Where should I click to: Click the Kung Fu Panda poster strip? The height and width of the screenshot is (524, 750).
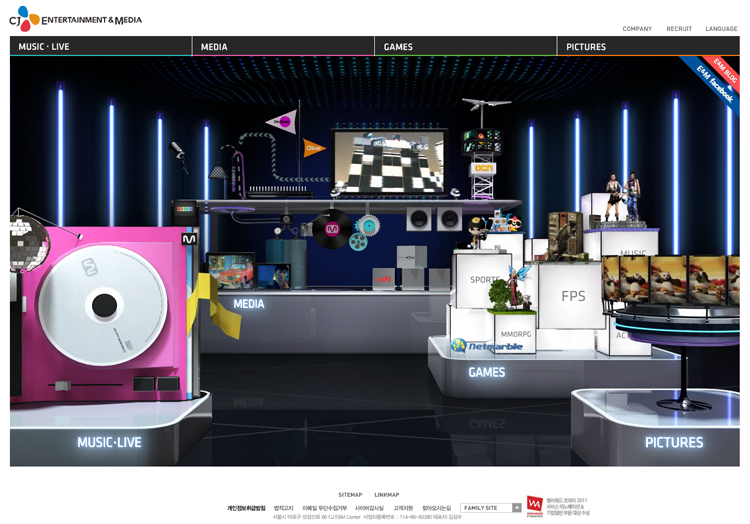pyautogui.click(x=670, y=280)
